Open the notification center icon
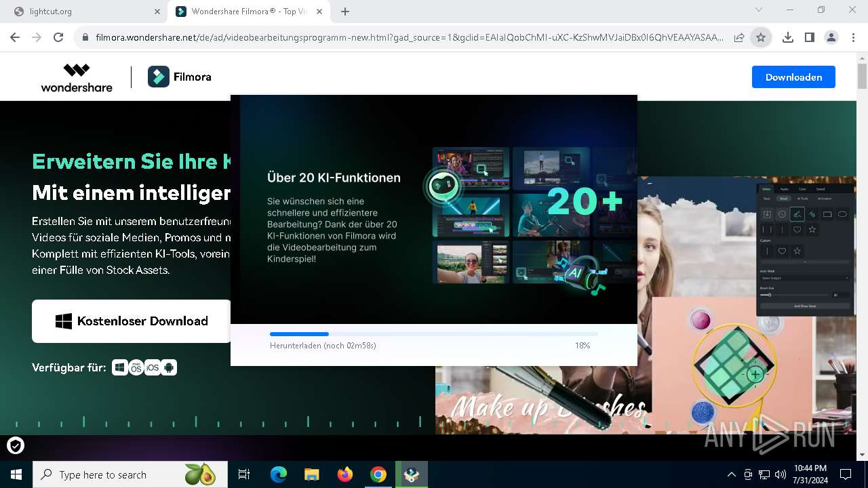The image size is (868, 488). coord(846,474)
